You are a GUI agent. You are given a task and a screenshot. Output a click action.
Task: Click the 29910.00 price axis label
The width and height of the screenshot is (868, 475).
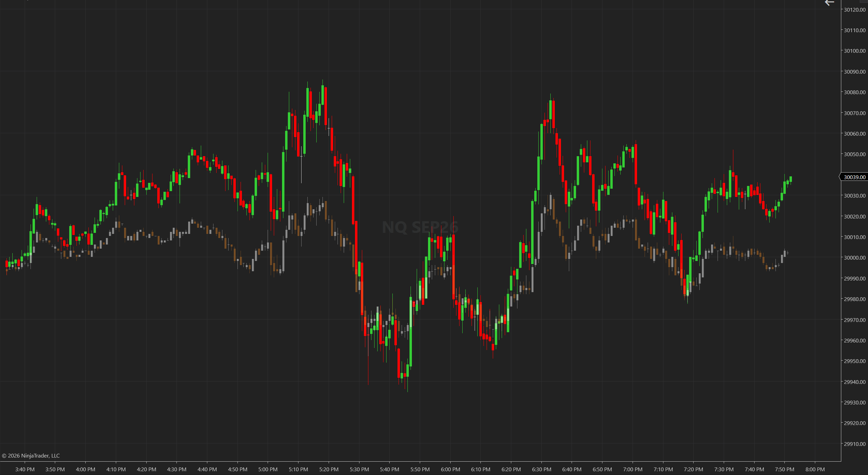click(855, 444)
